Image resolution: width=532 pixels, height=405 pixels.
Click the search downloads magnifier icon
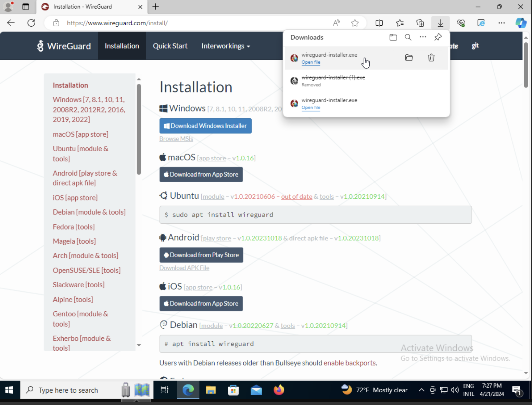[x=408, y=37]
